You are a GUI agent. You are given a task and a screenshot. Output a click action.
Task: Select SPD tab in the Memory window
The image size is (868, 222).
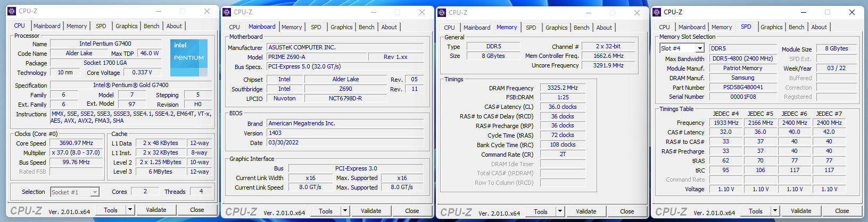pyautogui.click(x=531, y=28)
